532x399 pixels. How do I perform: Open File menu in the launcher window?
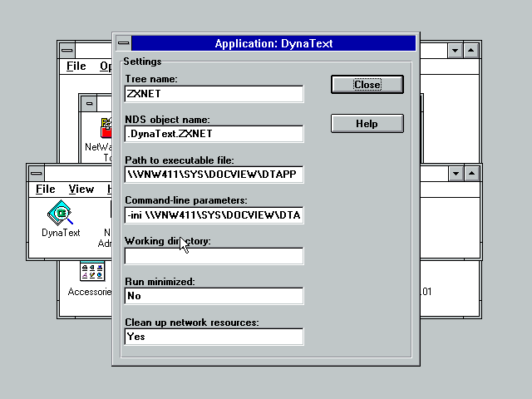point(46,189)
